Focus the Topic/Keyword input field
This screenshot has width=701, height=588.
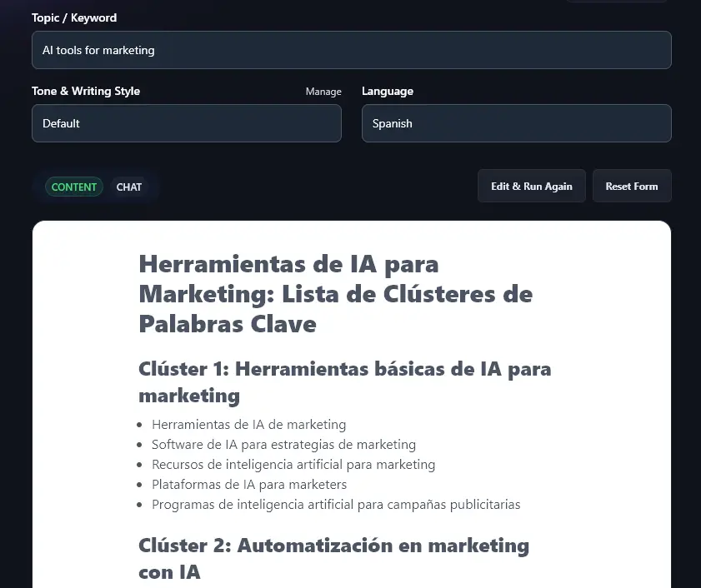coord(351,50)
